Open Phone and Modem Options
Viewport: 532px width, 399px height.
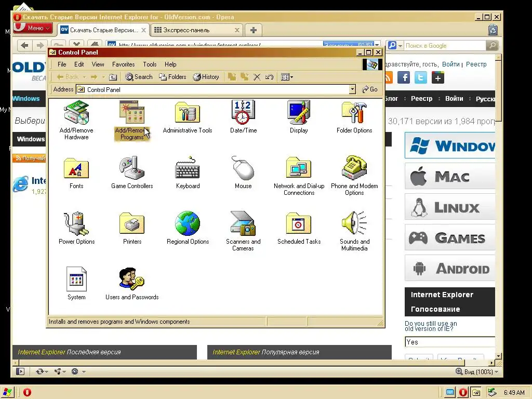pyautogui.click(x=354, y=176)
